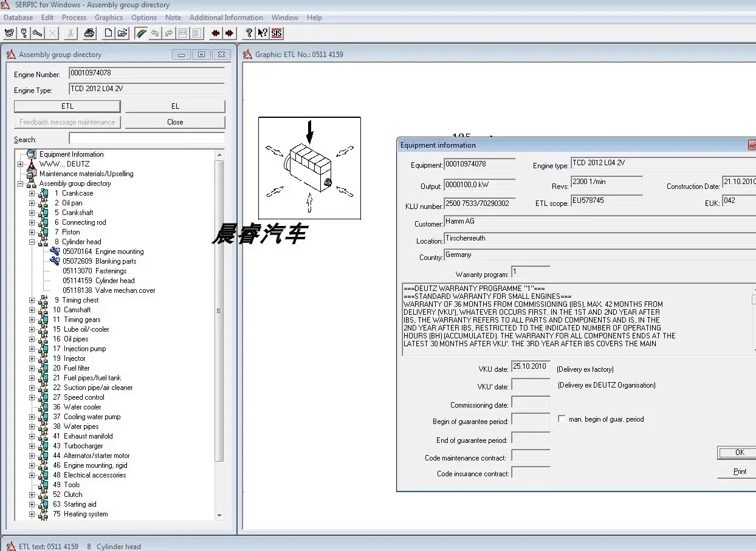The height and width of the screenshot is (551, 756).
Task: Click the assembly group tree scrollbar down arrow
Action: (x=219, y=515)
